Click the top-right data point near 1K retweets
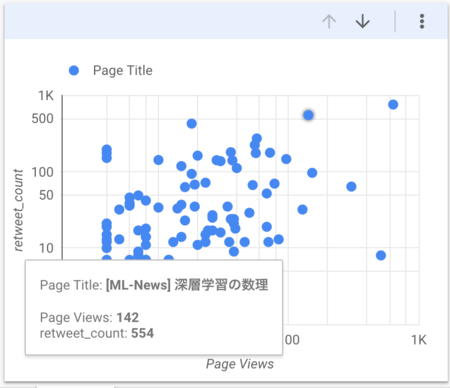Image resolution: width=450 pixels, height=388 pixels. pyautogui.click(x=393, y=105)
